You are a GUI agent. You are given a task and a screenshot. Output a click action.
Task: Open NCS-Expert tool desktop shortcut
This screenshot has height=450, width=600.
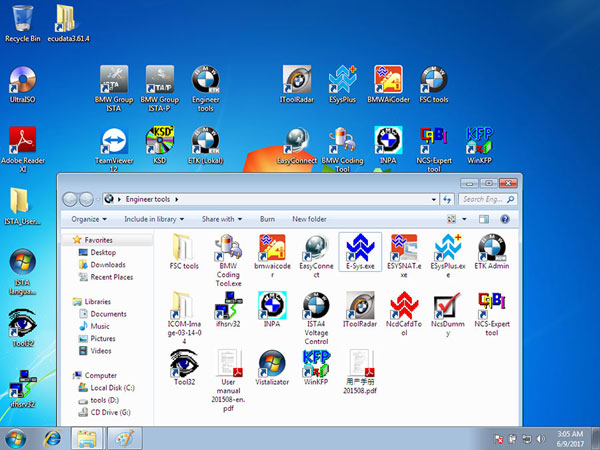click(x=434, y=149)
